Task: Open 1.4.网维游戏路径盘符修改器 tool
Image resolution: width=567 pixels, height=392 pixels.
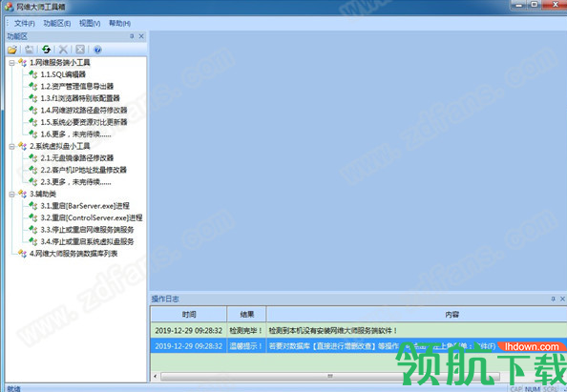Action: click(x=84, y=111)
